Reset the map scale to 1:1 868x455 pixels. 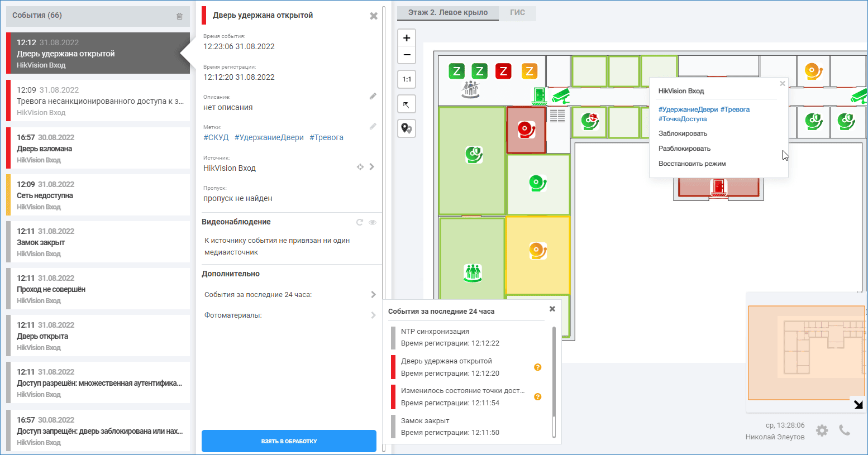point(407,79)
